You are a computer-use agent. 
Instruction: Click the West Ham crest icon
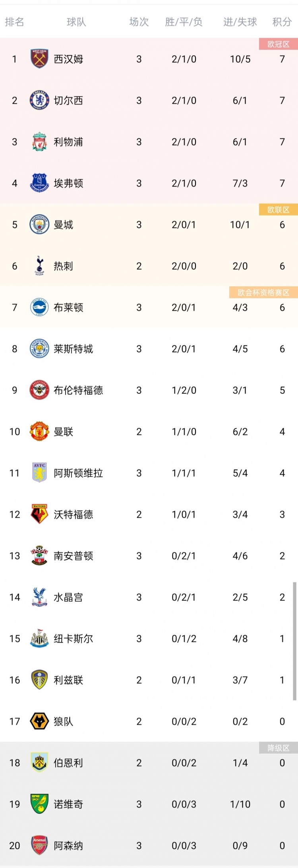click(39, 59)
